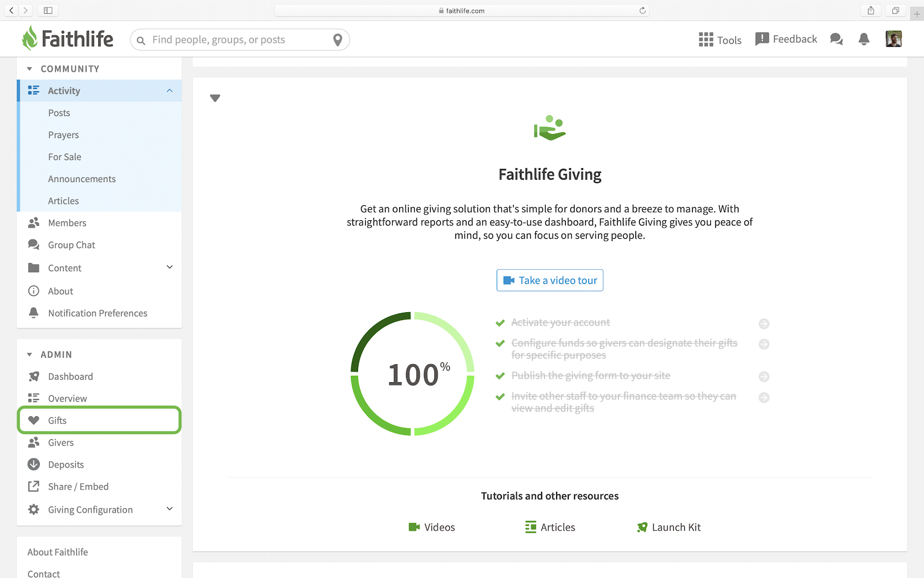Click the browser back button
The height and width of the screenshot is (578, 924).
tap(12, 10)
